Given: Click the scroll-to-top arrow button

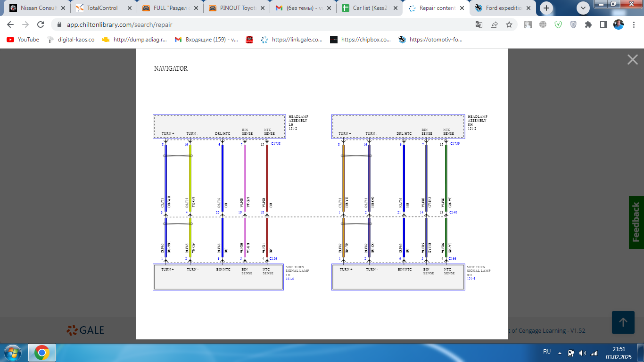Looking at the screenshot, I should point(623,322).
